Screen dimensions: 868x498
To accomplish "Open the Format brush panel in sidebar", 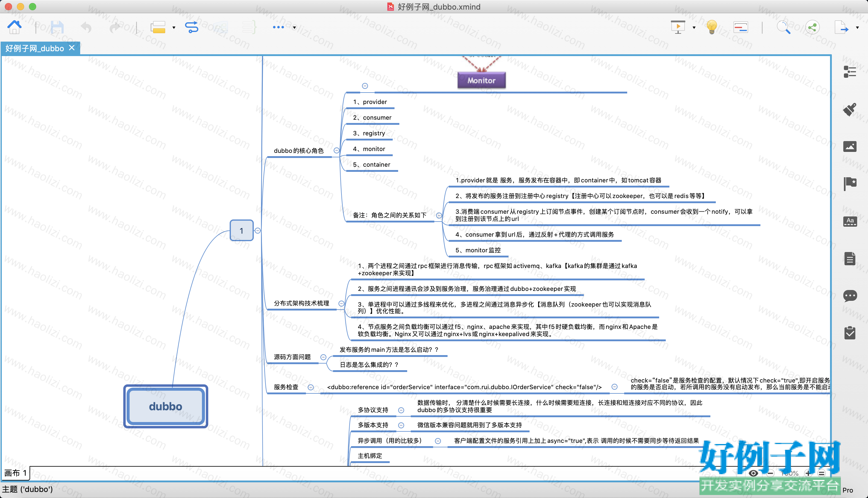I will pyautogui.click(x=850, y=109).
